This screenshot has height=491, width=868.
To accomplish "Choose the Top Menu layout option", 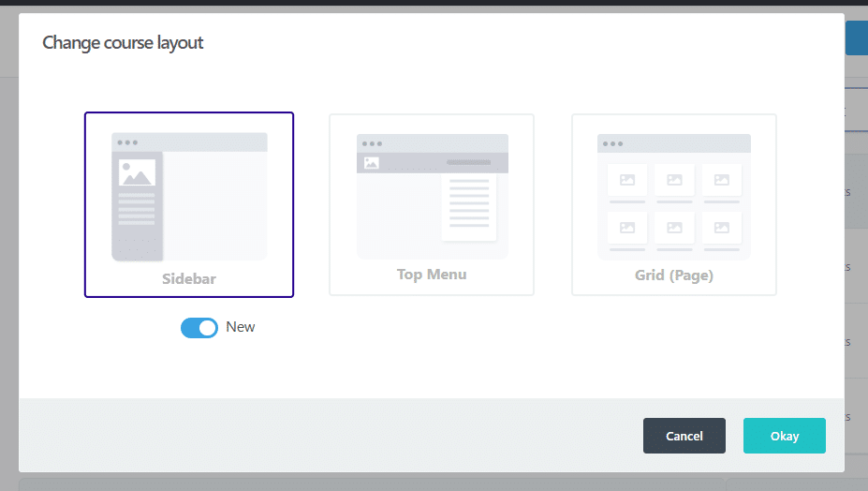I will [x=432, y=204].
